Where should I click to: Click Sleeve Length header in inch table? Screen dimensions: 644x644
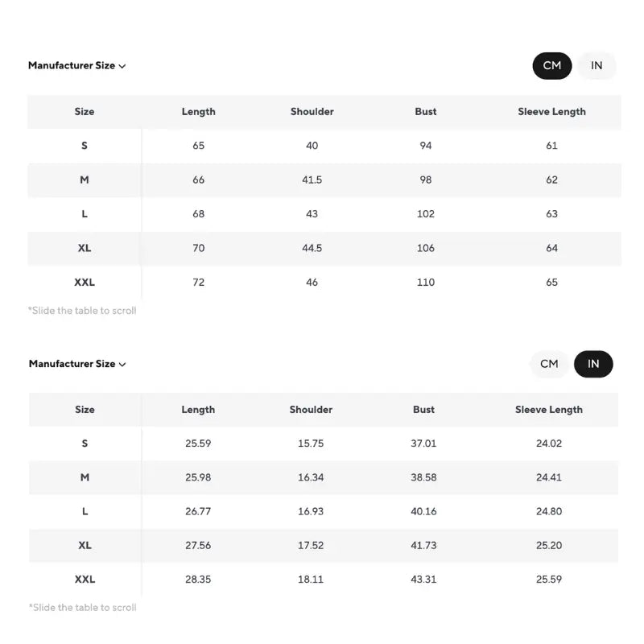click(549, 410)
